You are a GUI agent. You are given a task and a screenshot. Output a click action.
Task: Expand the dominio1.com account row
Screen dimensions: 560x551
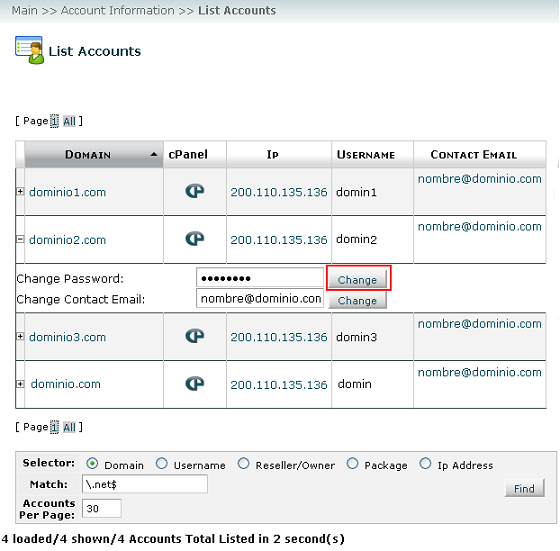(20, 191)
